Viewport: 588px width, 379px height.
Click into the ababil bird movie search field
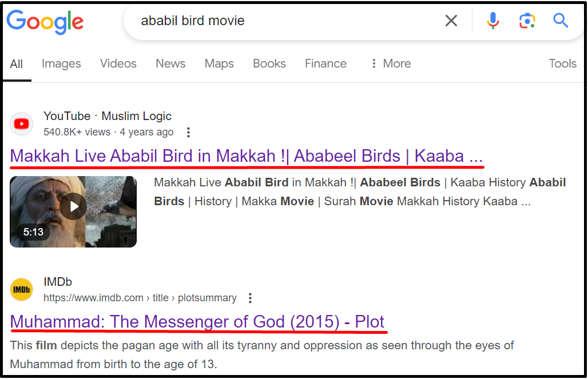tap(285, 21)
